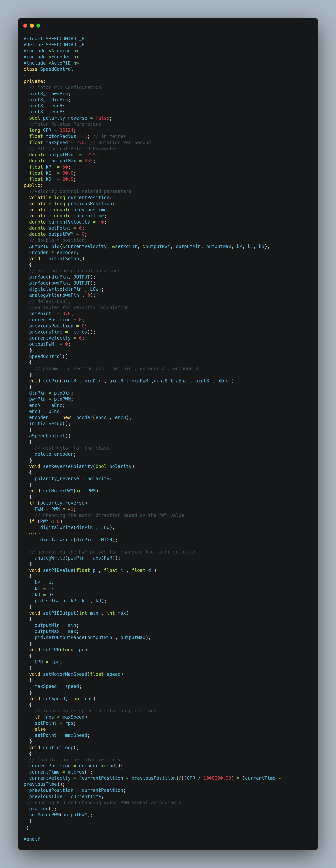Click the 'delete encoder;' statement

tap(55, 454)
